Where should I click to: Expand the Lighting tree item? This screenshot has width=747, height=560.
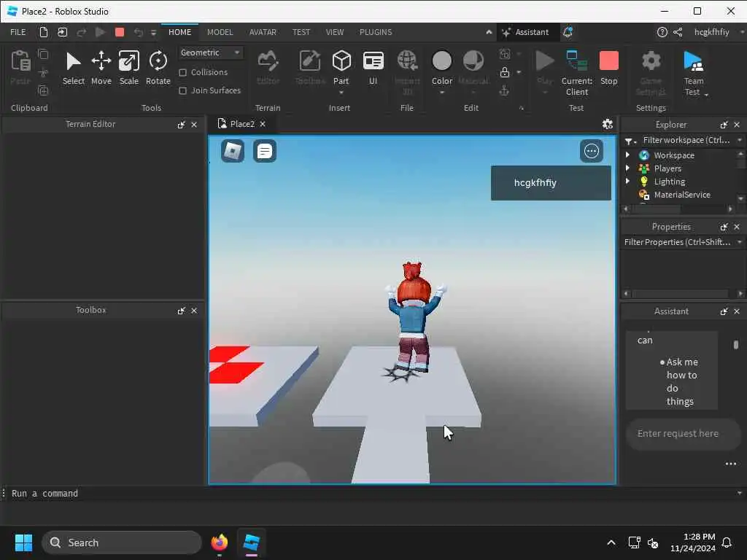(x=627, y=181)
